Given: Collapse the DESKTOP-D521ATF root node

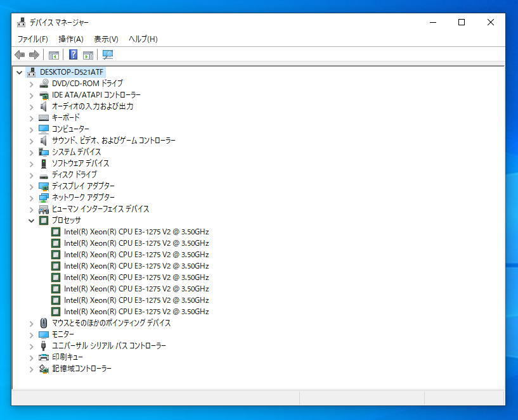Looking at the screenshot, I should pyautogui.click(x=20, y=72).
